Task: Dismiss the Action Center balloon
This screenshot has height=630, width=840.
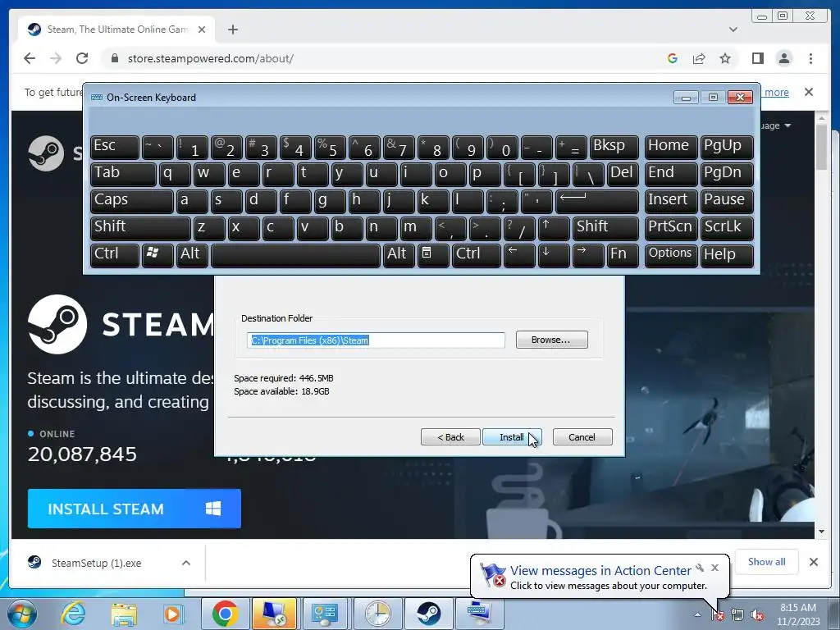Action: (x=714, y=568)
